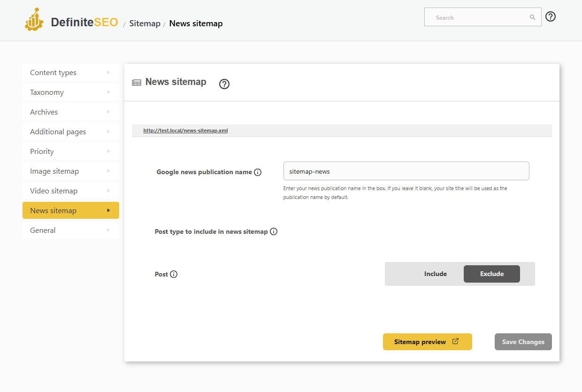The height and width of the screenshot is (392, 582).
Task: Expand the Taxonomy arrow
Action: (x=108, y=92)
